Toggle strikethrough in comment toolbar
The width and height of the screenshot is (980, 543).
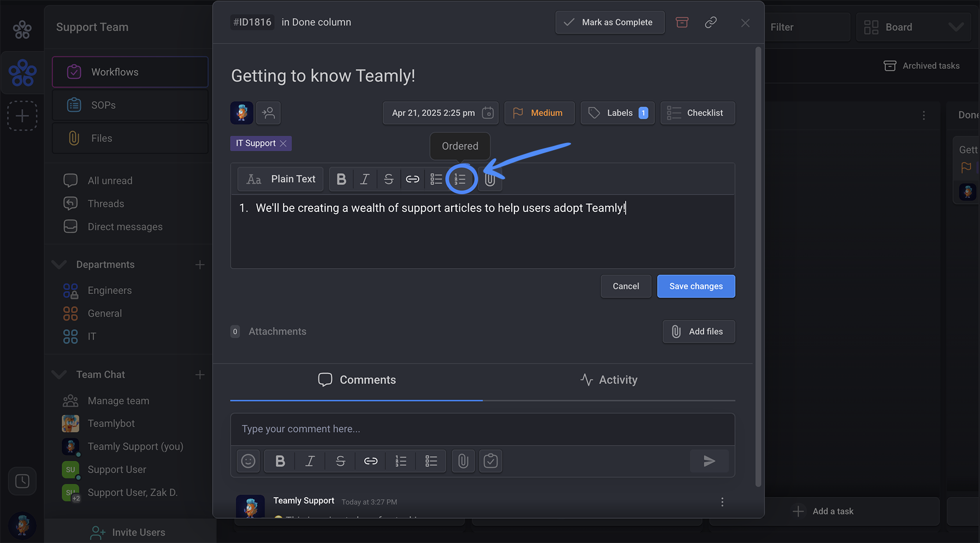(340, 461)
